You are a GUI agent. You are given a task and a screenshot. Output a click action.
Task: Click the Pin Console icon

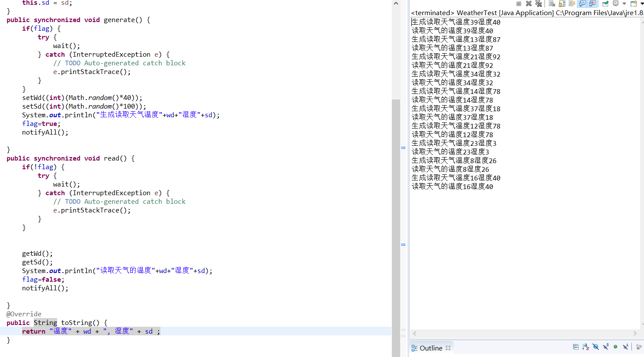pyautogui.click(x=605, y=3)
